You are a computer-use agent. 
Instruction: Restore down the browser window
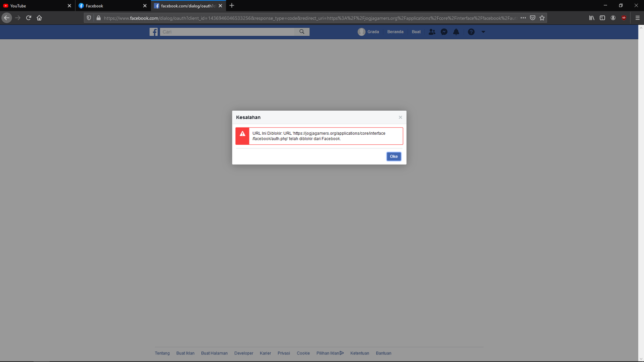coord(621,6)
